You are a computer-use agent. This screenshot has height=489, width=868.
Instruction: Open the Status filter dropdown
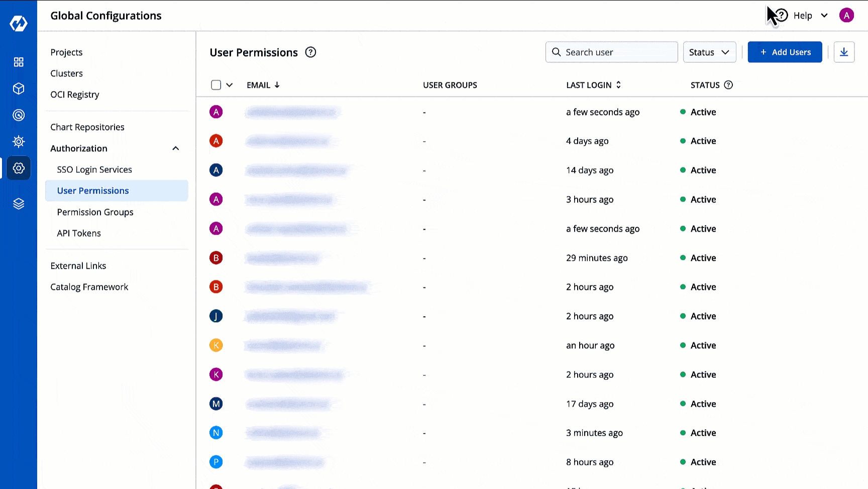coord(709,52)
